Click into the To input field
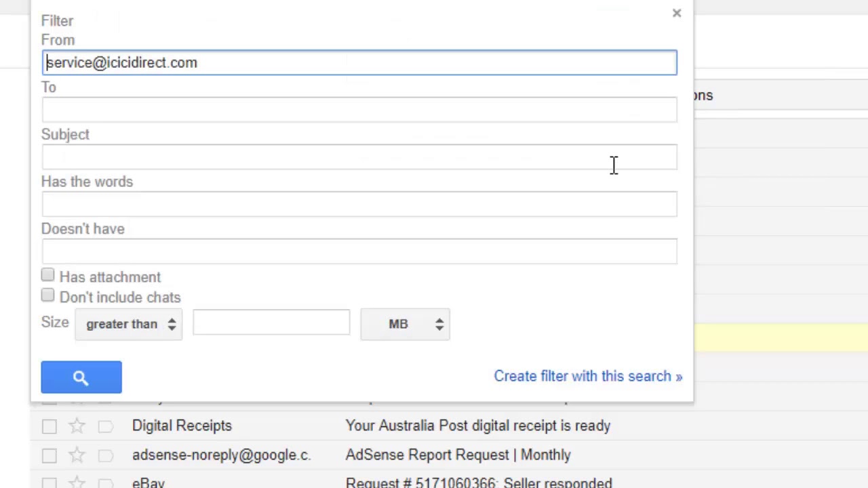The height and width of the screenshot is (488, 868). pyautogui.click(x=359, y=110)
